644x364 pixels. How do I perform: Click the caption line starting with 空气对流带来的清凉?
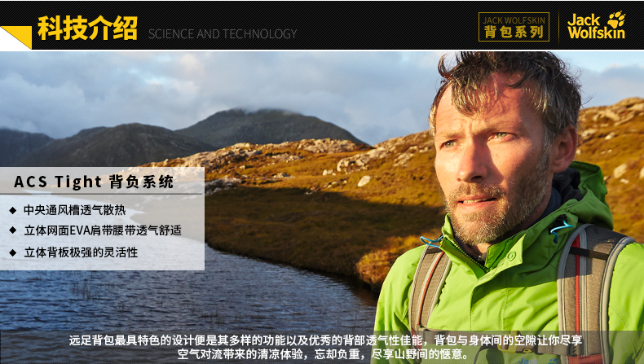coord(324,353)
